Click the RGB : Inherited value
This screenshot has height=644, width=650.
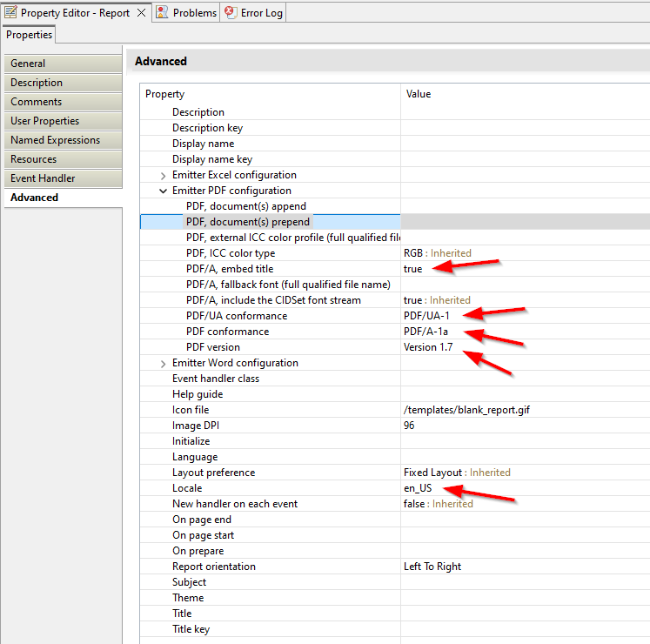(438, 253)
